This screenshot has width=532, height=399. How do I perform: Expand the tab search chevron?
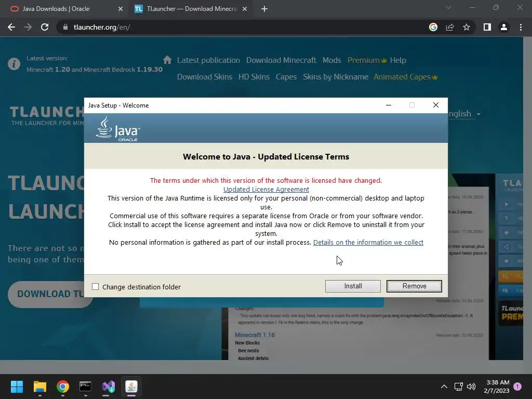coord(448,7)
